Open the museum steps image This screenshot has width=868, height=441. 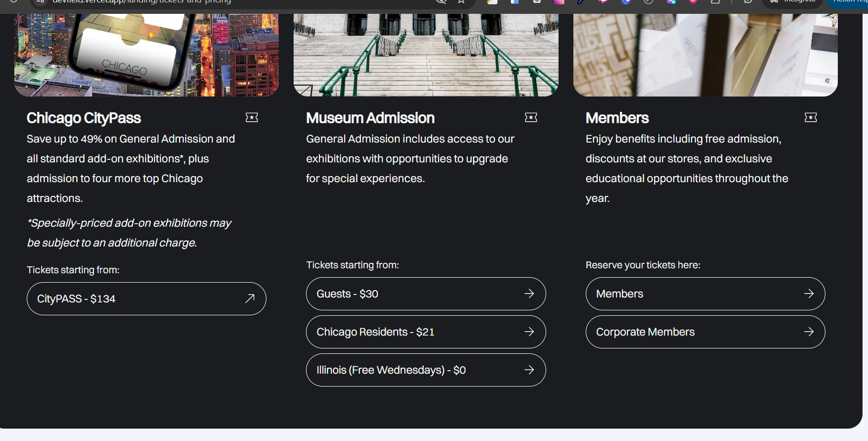[x=425, y=54]
